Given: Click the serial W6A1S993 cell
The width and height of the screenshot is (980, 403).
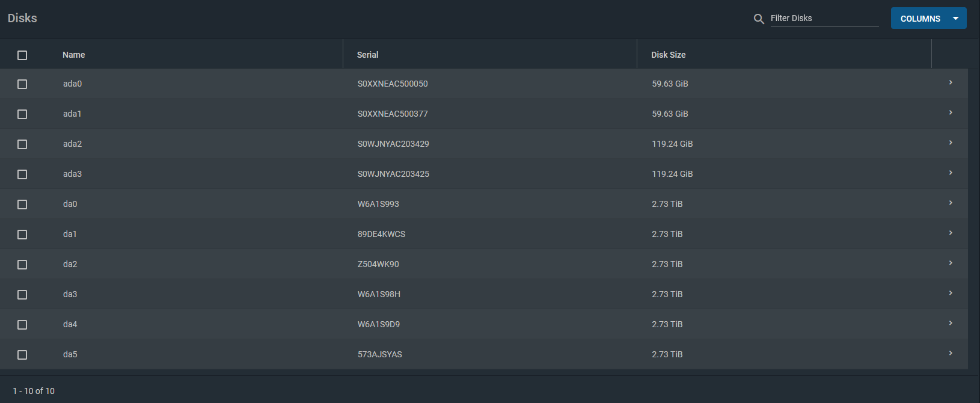Looking at the screenshot, I should point(378,204).
